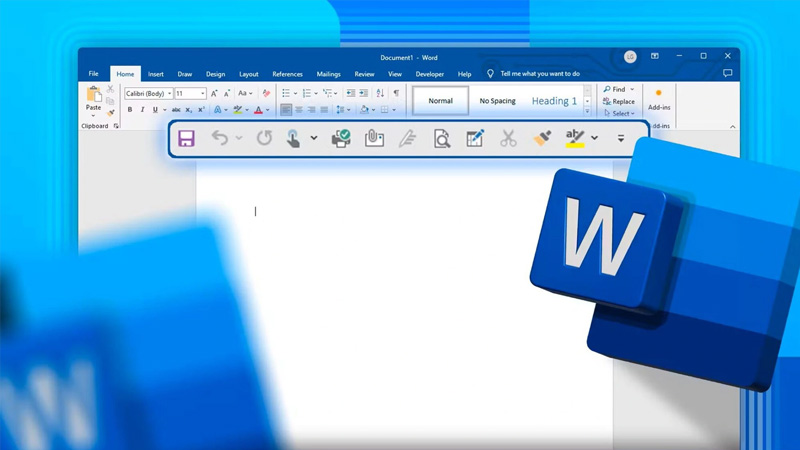Viewport: 800px width, 450px height.
Task: Click the Quick Print printer icon
Action: pyautogui.click(x=341, y=138)
